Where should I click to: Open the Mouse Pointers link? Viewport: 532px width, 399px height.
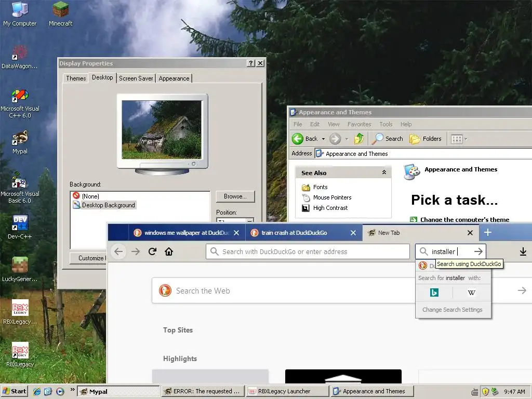[332, 197]
